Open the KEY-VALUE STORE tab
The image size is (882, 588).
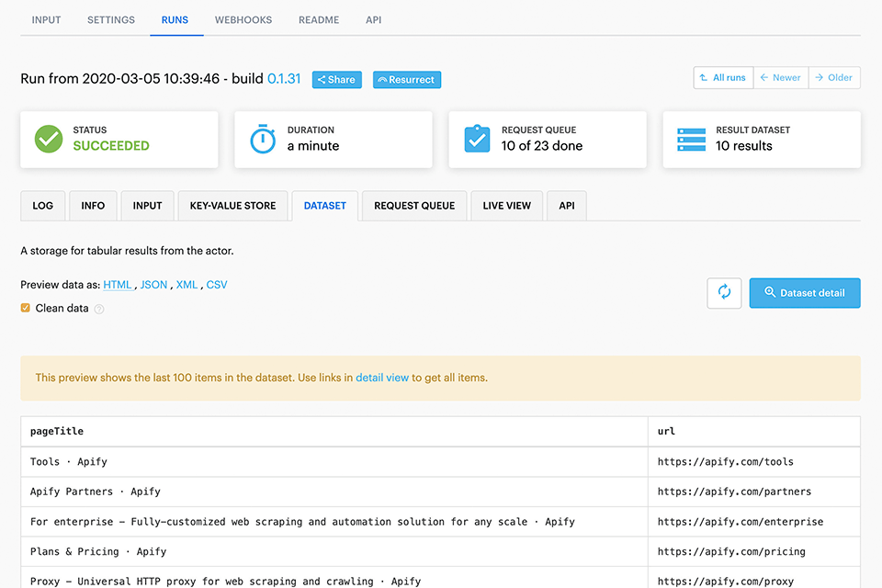232,206
